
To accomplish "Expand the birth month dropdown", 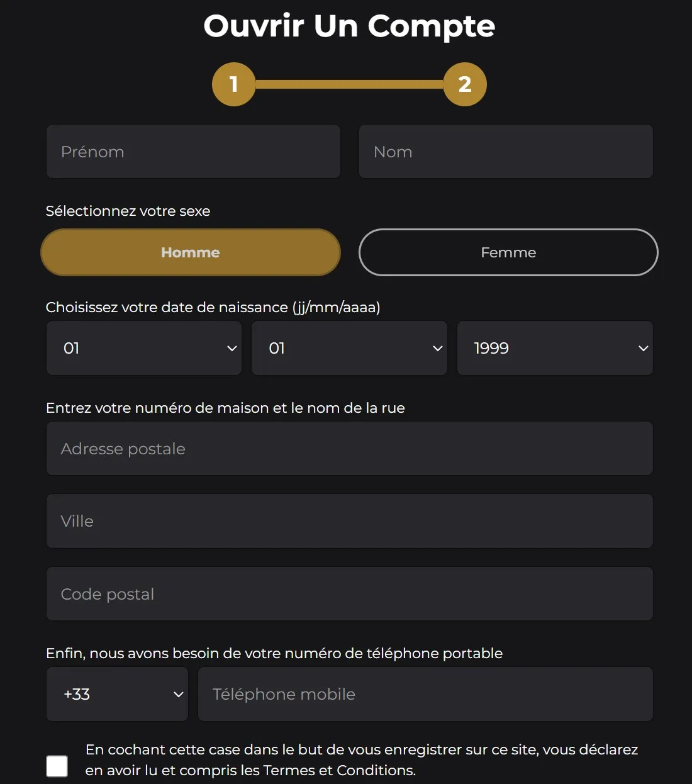I will click(349, 348).
